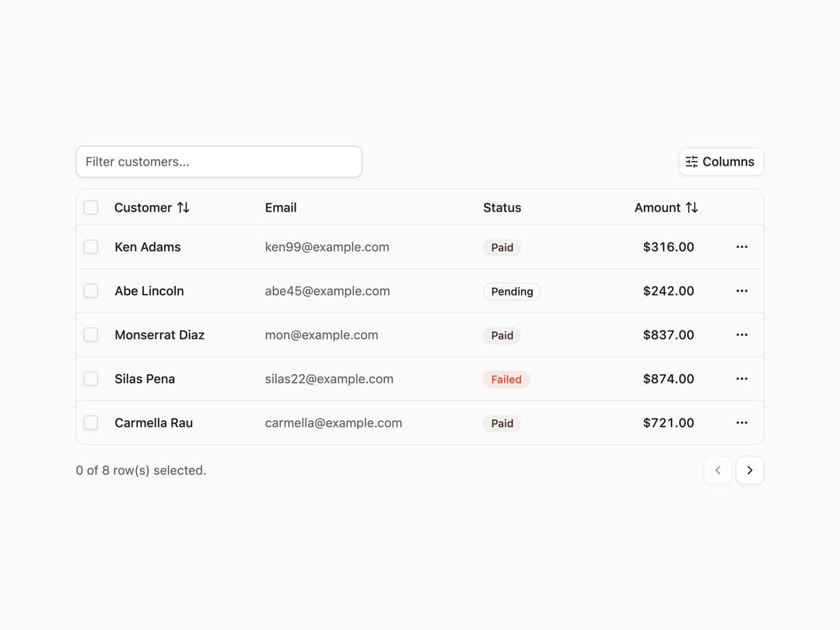
Task: Click the Email column header
Action: [x=281, y=208]
